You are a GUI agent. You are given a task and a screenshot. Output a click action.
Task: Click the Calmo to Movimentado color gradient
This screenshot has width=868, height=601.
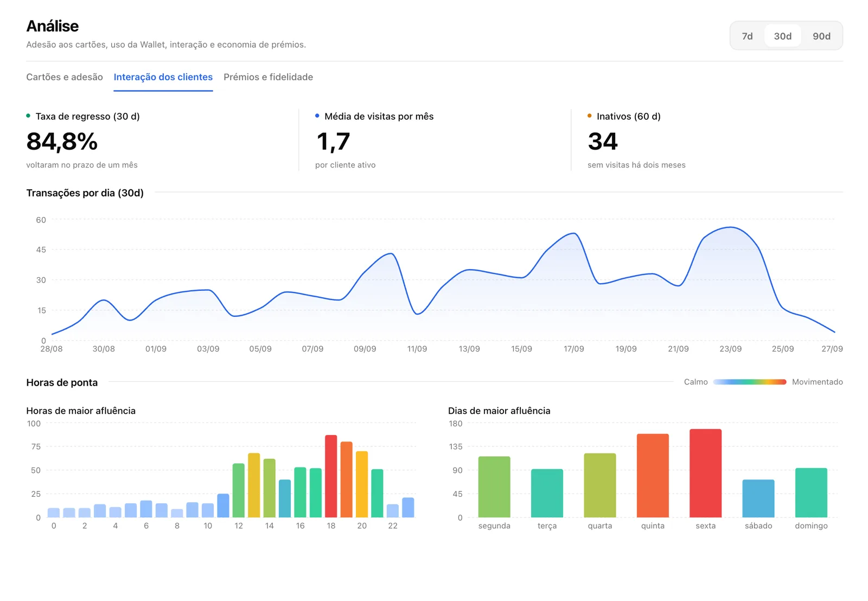[x=750, y=382]
